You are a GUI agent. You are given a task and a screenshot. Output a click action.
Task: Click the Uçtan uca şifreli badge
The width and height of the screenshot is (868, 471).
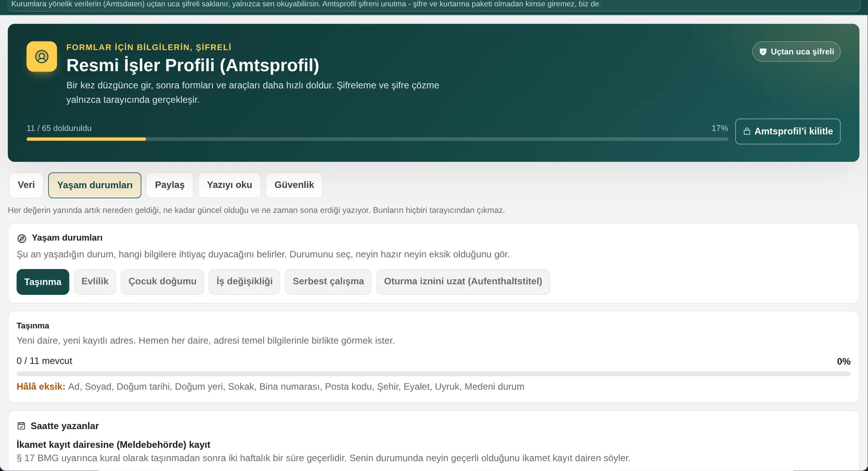(796, 52)
